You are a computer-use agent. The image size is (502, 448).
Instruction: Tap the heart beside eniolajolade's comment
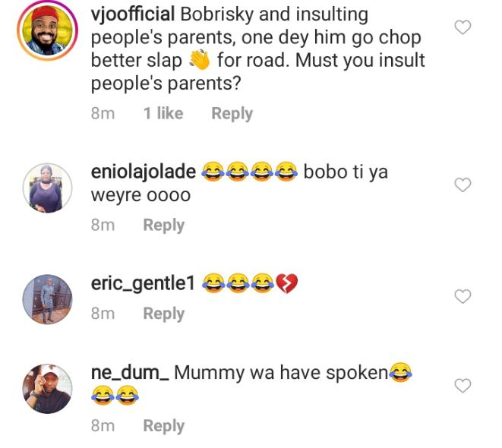point(463,185)
